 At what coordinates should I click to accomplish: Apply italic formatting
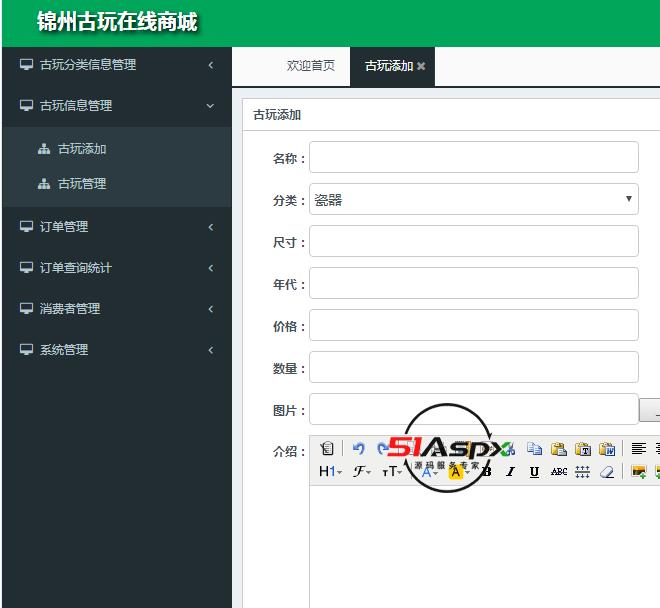(511, 472)
